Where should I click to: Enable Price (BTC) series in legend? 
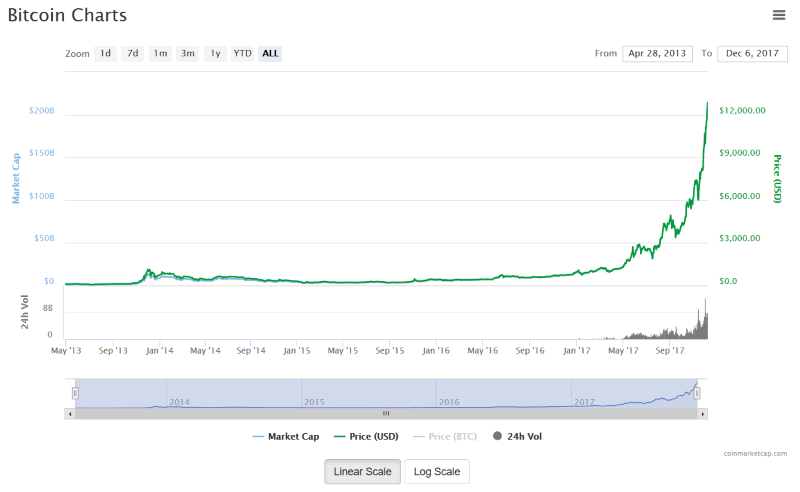pyautogui.click(x=445, y=436)
